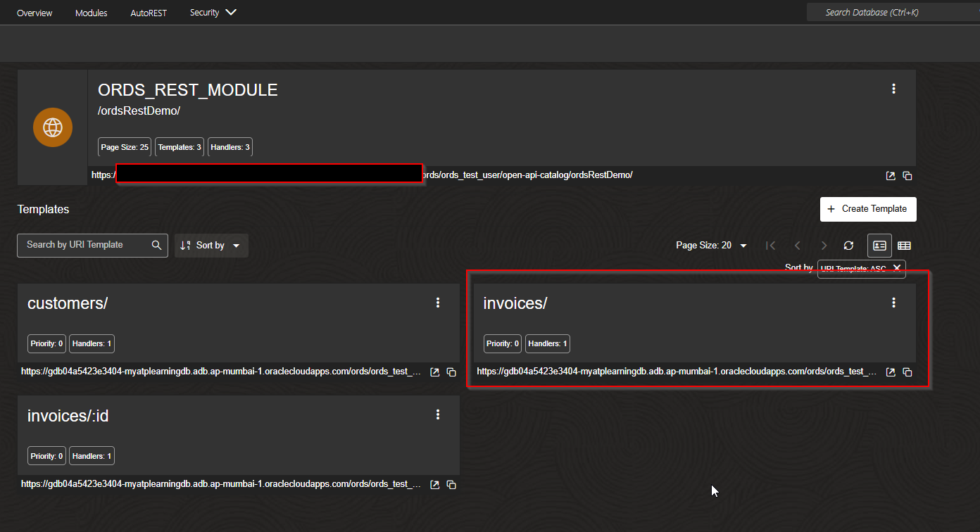The height and width of the screenshot is (532, 980).
Task: Switch to the Modules tab
Action: click(x=91, y=12)
